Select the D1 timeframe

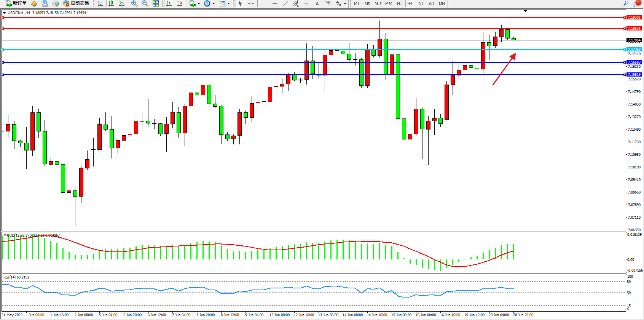click(421, 3)
